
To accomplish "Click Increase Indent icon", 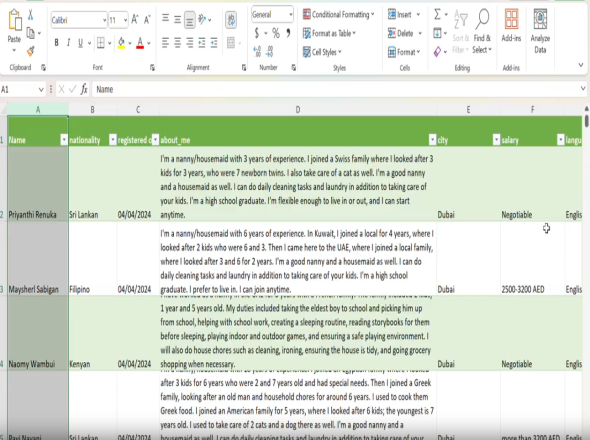I will click(x=214, y=43).
